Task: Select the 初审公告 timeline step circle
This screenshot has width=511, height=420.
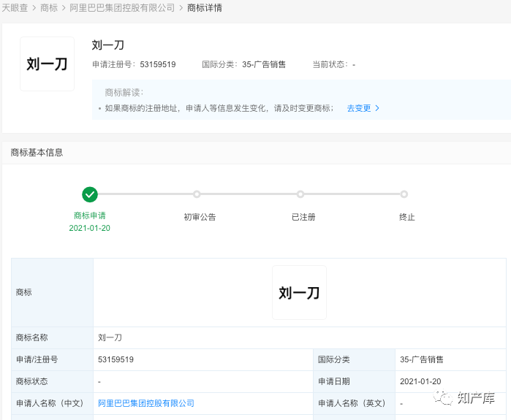Action: [197, 194]
